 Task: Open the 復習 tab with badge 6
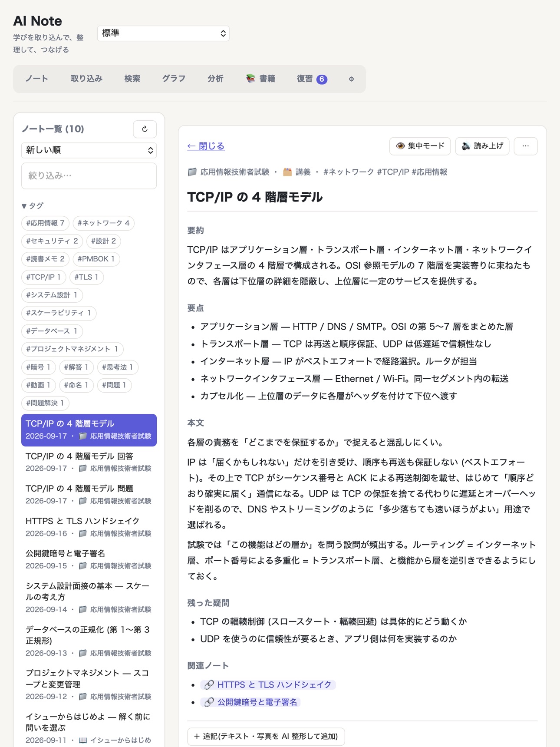click(312, 79)
